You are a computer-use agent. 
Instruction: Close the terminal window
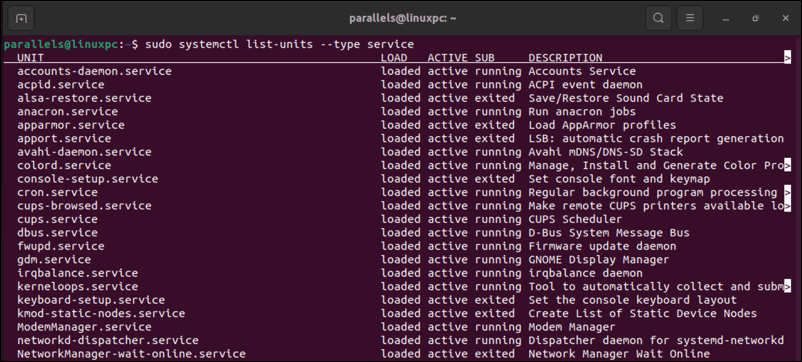point(786,18)
